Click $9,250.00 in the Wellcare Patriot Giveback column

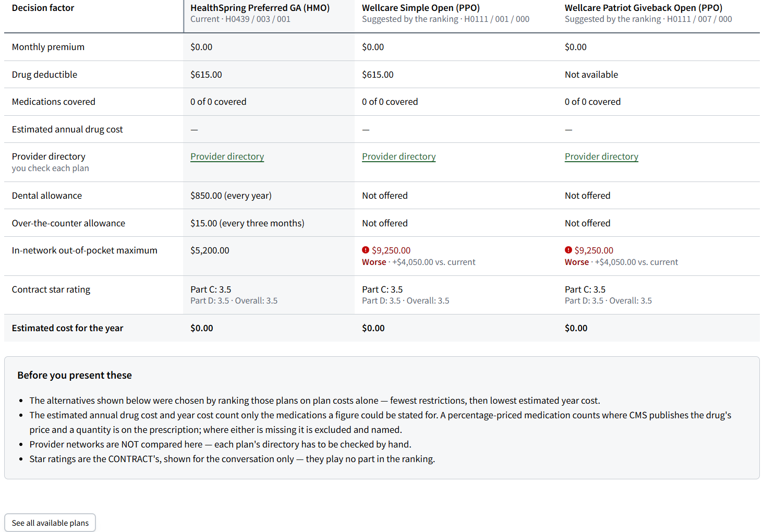[x=594, y=250]
